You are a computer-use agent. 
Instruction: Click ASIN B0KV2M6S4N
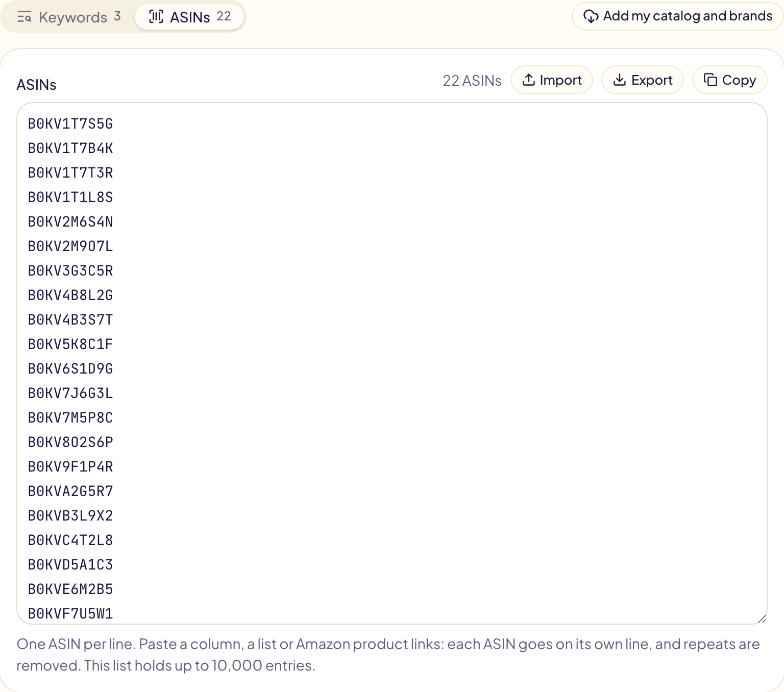coord(70,222)
